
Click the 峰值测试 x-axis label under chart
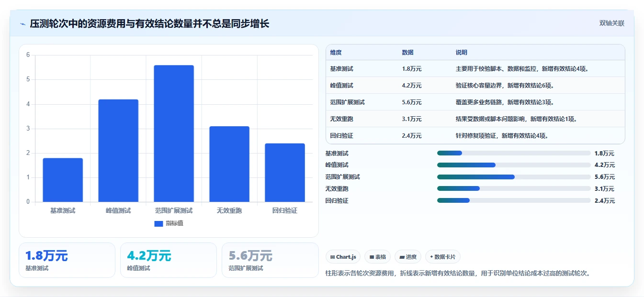tap(118, 210)
